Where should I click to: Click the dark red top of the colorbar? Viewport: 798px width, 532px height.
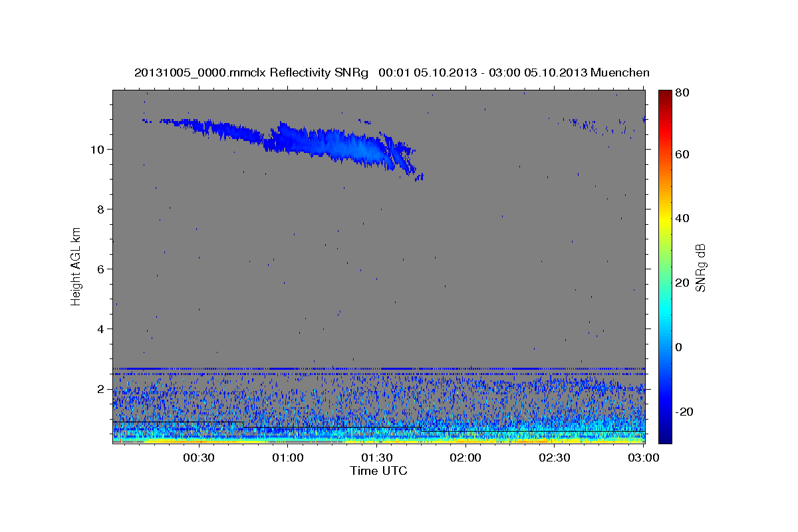(x=665, y=95)
